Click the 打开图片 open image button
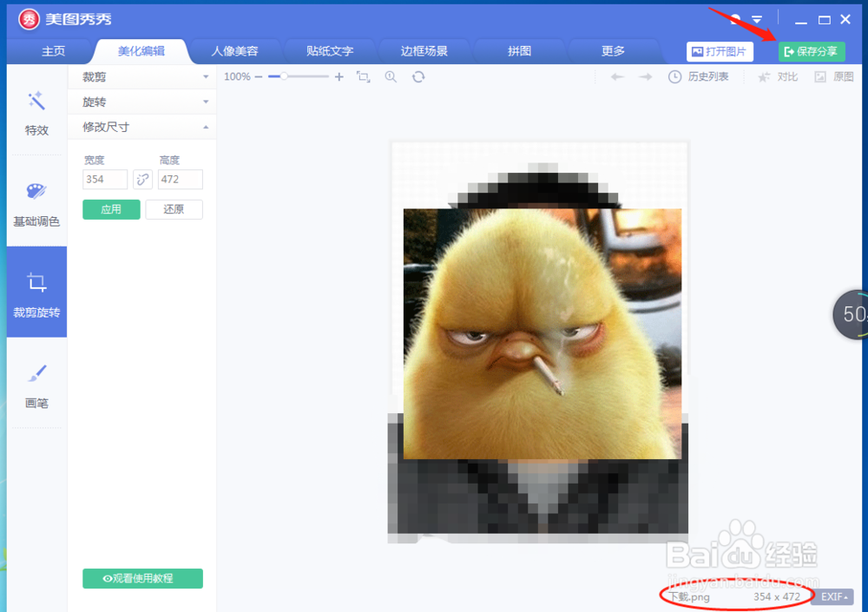This screenshot has height=612, width=868. pyautogui.click(x=720, y=51)
